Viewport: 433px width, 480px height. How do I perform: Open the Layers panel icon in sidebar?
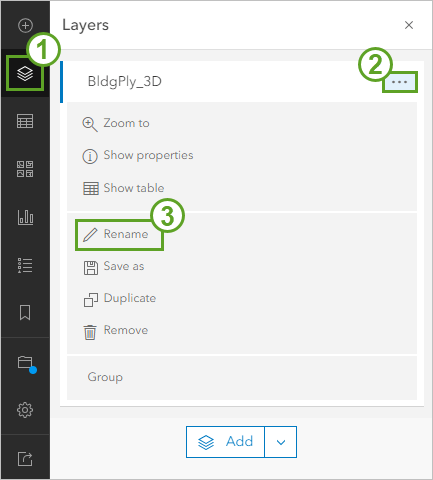[x=25, y=73]
